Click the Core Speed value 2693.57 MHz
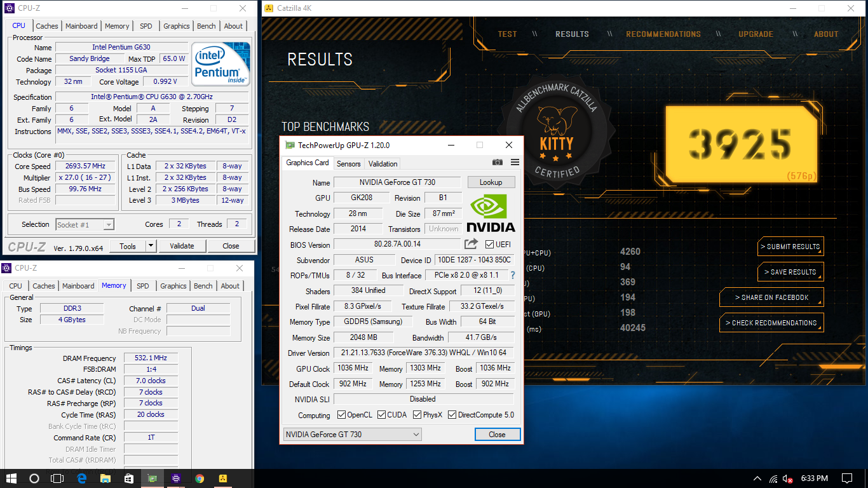This screenshot has height=488, width=868. (86, 166)
